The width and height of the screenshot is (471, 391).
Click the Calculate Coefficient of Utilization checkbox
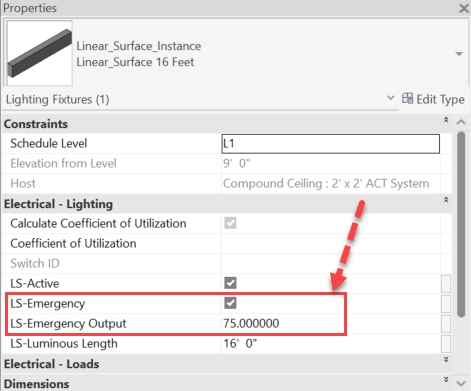[230, 223]
